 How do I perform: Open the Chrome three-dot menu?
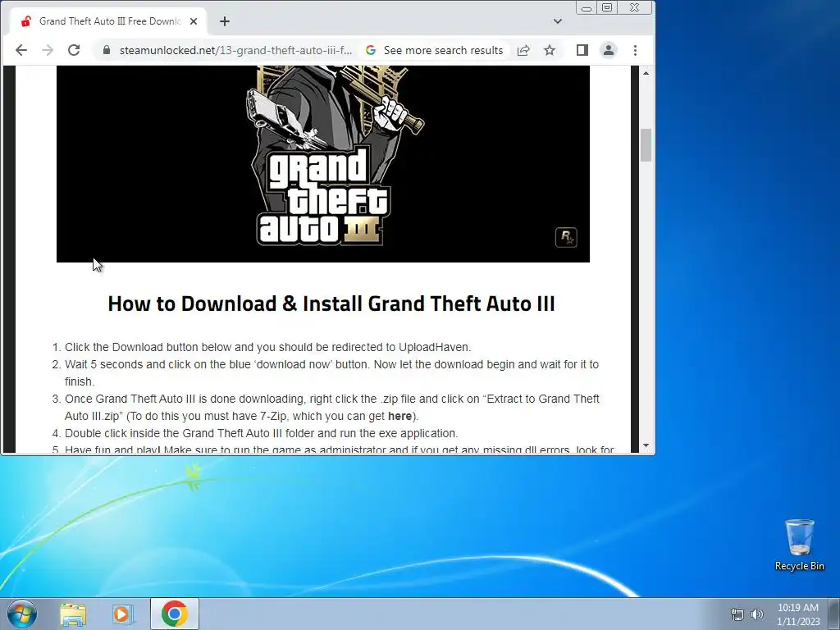(636, 50)
